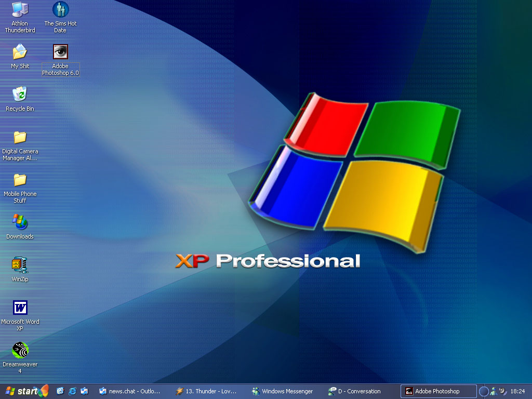
Task: Bring up the Windows Messenger taskbar window
Action: [x=283, y=391]
